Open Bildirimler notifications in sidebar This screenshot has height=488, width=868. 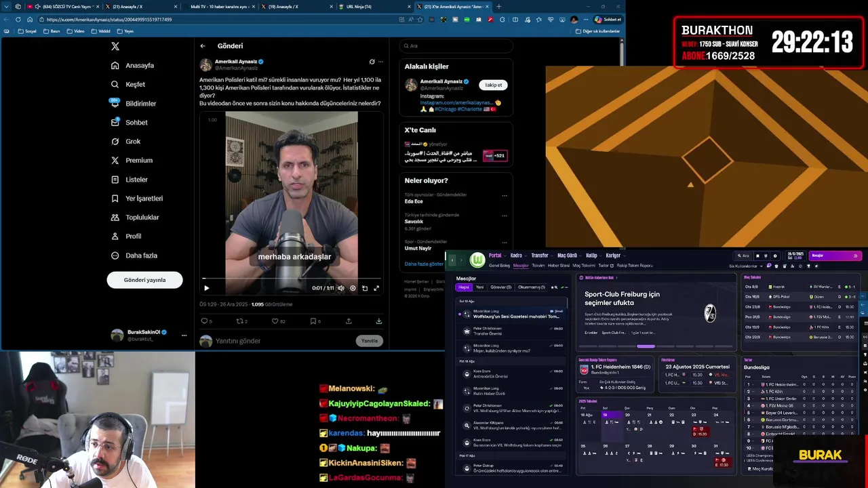[x=134, y=104]
